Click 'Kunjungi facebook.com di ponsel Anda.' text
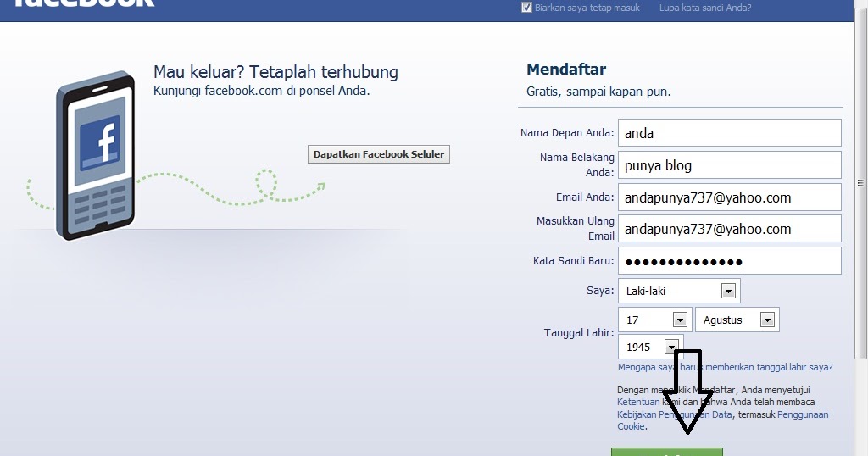Screen dimensions: 868x456 click(x=261, y=90)
